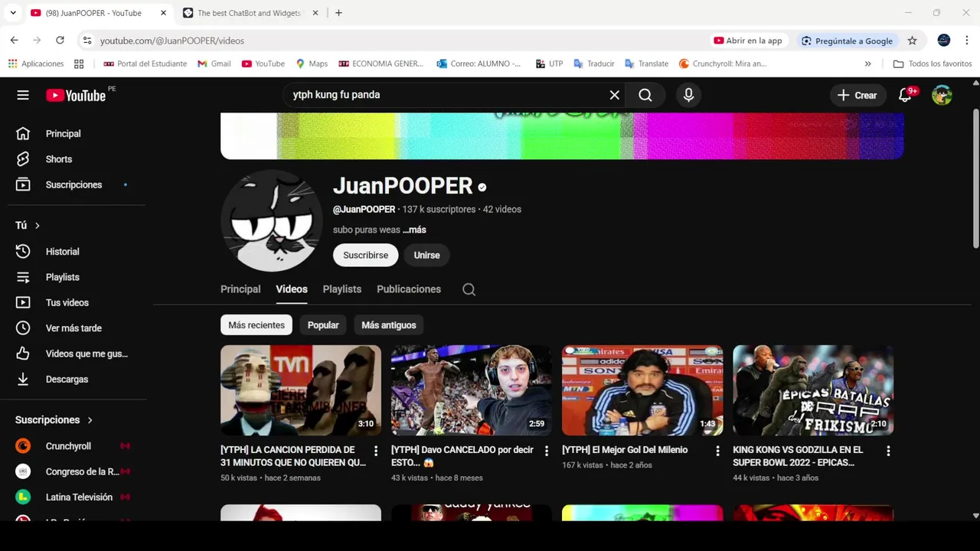Click Pregúntale a Google button
Image resolution: width=980 pixels, height=551 pixels.
click(847, 41)
